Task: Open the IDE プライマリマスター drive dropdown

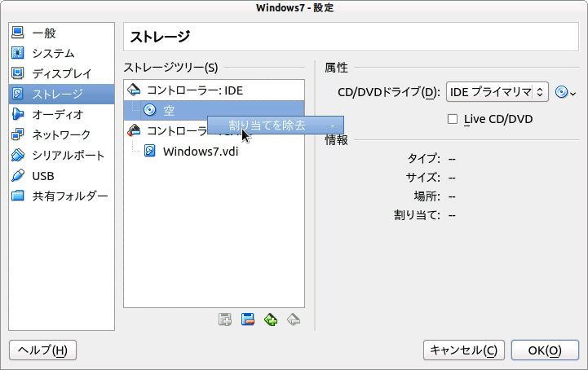Action: (497, 92)
